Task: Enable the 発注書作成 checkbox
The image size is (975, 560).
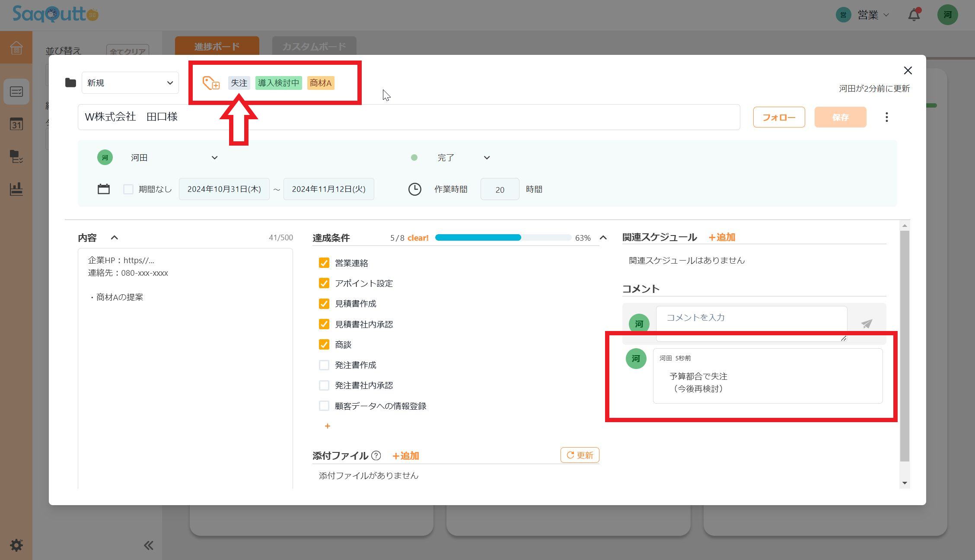Action: click(324, 365)
